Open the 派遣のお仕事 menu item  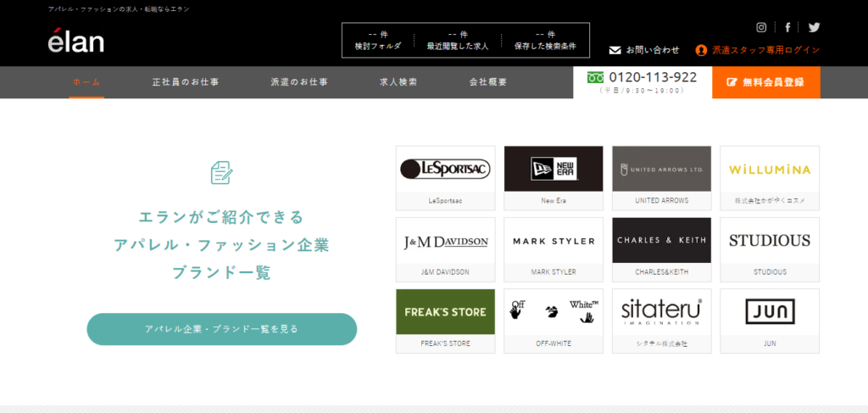point(299,82)
